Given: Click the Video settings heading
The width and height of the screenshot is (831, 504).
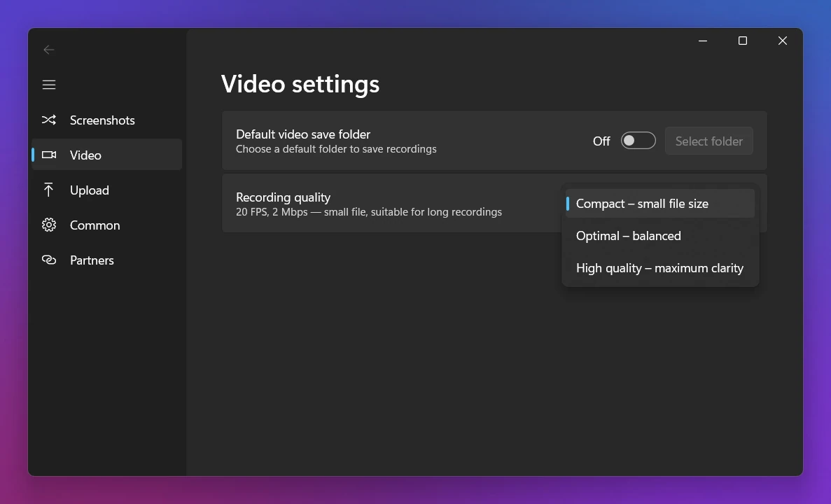Looking at the screenshot, I should pos(300,84).
